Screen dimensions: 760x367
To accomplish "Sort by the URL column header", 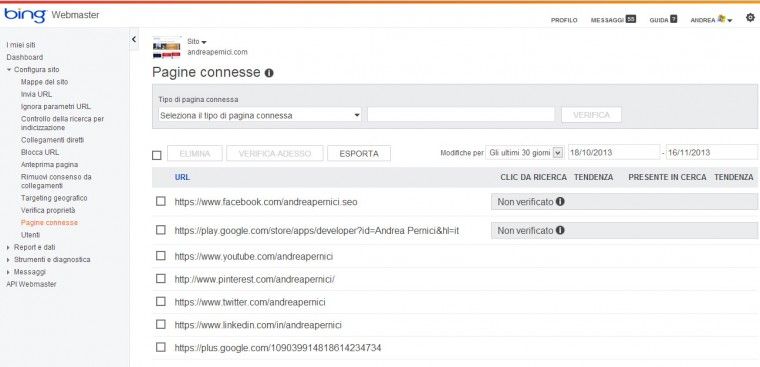I will pos(182,177).
